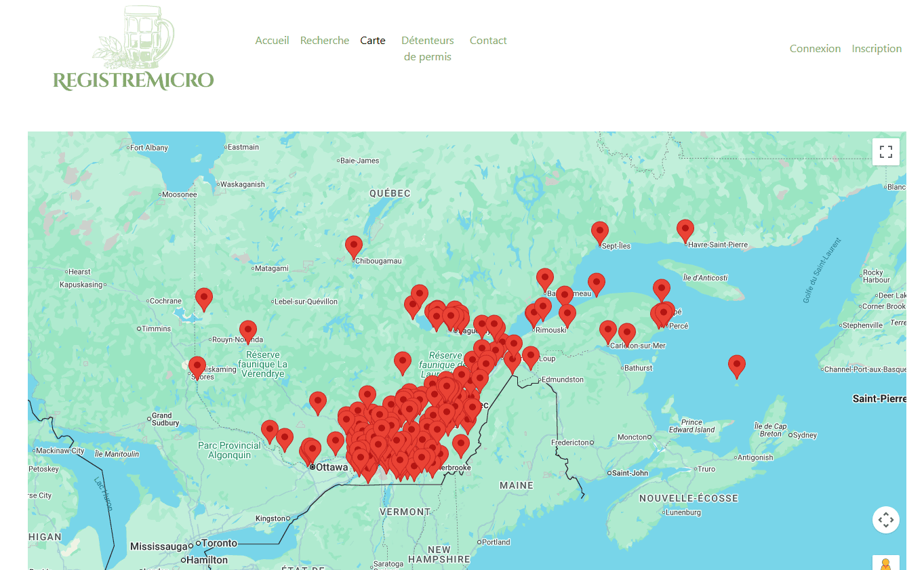The width and height of the screenshot is (924, 570).
Task: Click the map marker at Havre-Saint-Pierre
Action: click(x=685, y=230)
